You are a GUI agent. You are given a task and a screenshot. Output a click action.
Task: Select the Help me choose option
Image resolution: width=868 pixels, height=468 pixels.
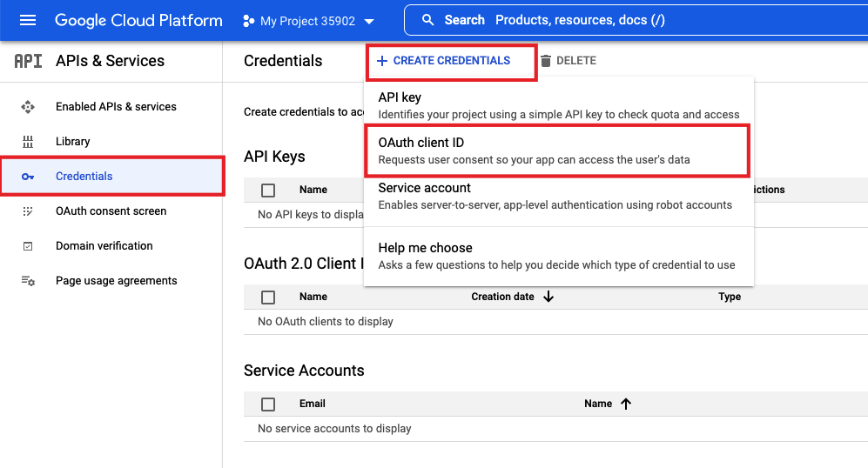555,256
